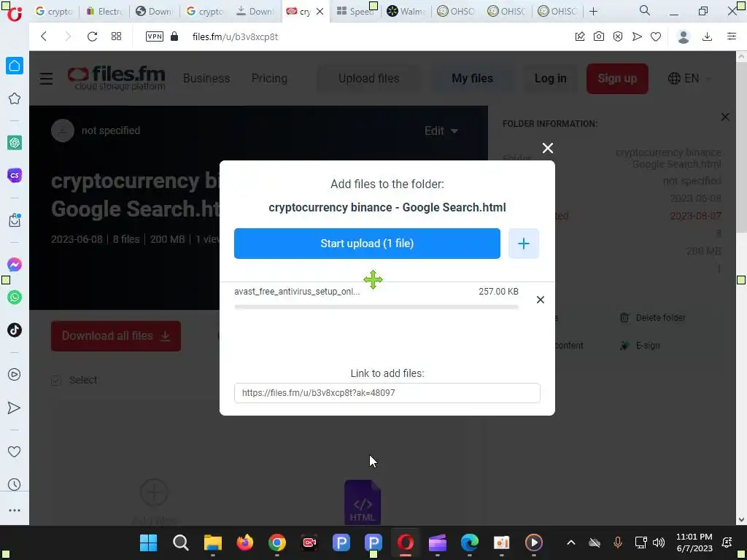This screenshot has height=560, width=747.
Task: Open the Pricing page link
Action: point(269,78)
